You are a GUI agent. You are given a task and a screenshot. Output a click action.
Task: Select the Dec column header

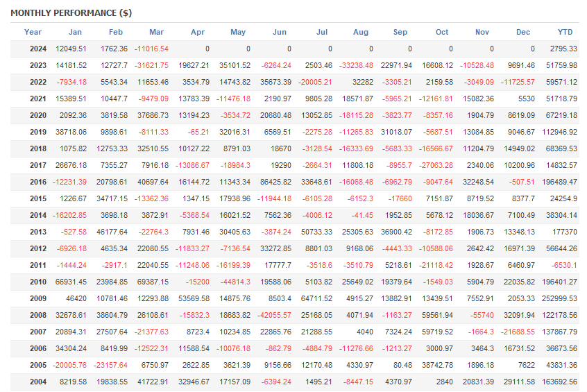click(x=522, y=32)
